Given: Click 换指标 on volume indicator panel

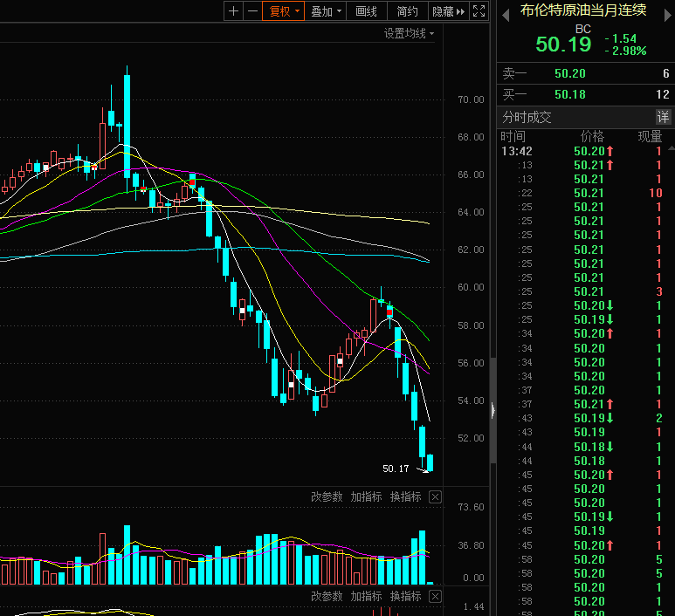Looking at the screenshot, I should click(405, 496).
